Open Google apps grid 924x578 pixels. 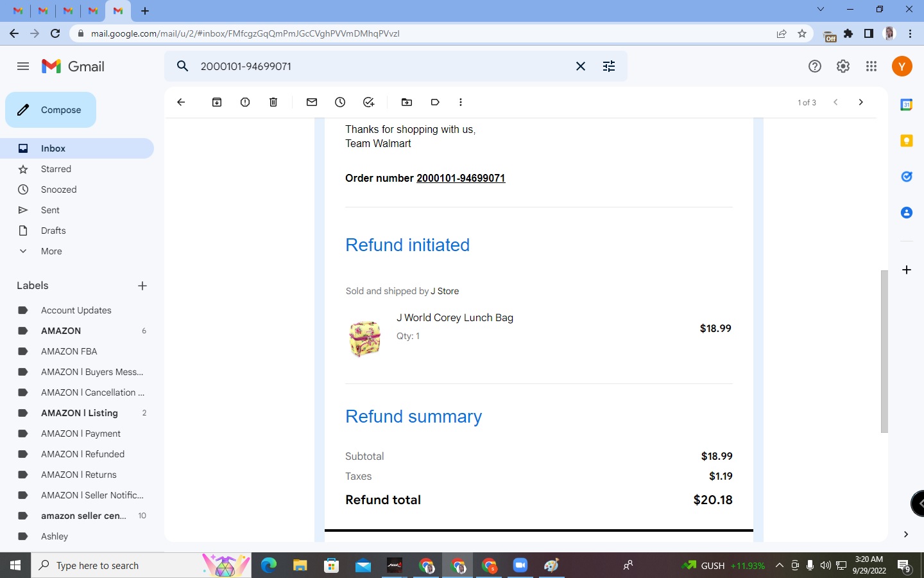[x=871, y=66]
